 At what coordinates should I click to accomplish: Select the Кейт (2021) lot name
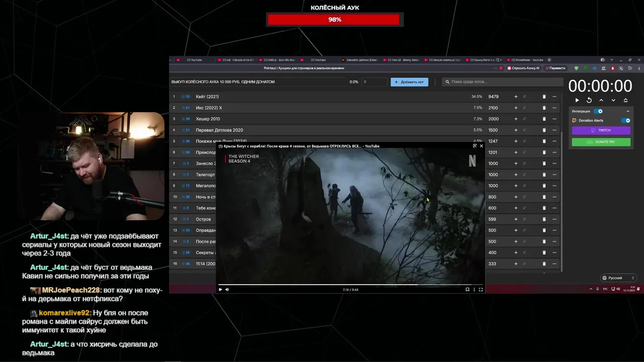(207, 97)
